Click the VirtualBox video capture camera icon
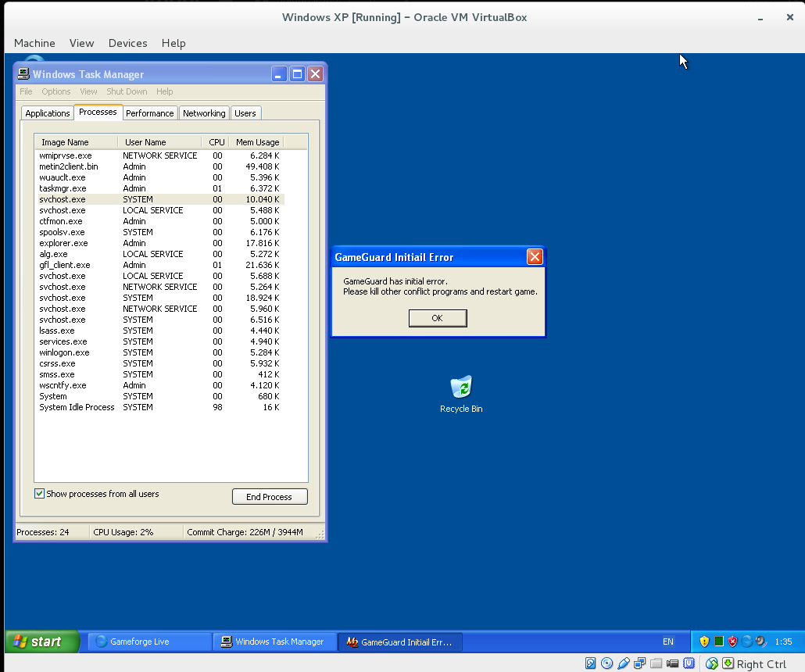Viewport: 805px width, 672px height. [x=673, y=663]
